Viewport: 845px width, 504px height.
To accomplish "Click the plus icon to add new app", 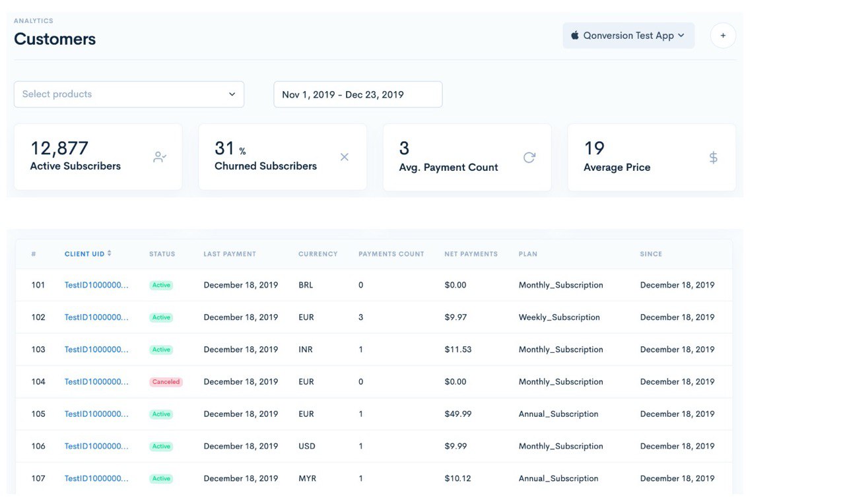I will tap(723, 35).
